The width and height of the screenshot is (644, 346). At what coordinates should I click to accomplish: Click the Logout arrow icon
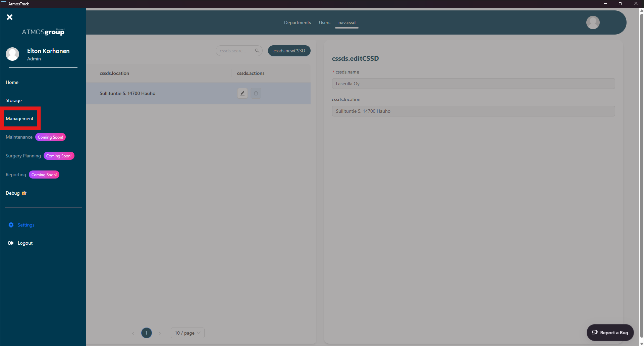pos(11,243)
